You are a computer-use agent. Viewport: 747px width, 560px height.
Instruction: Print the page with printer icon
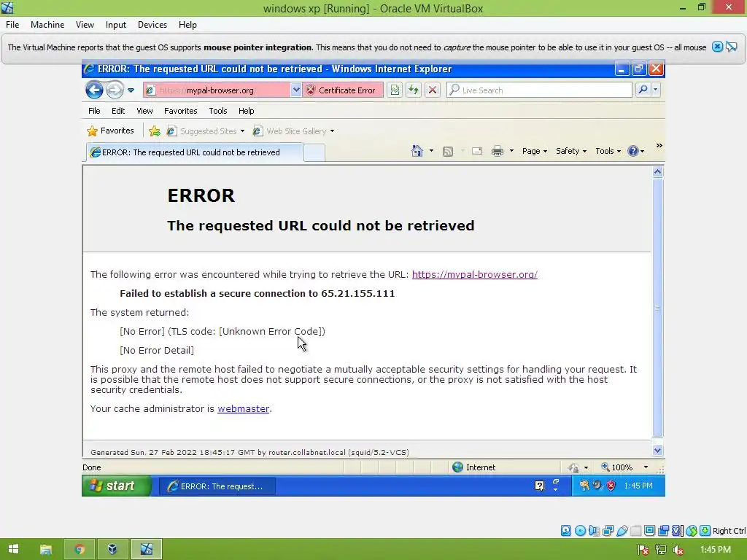(x=497, y=151)
